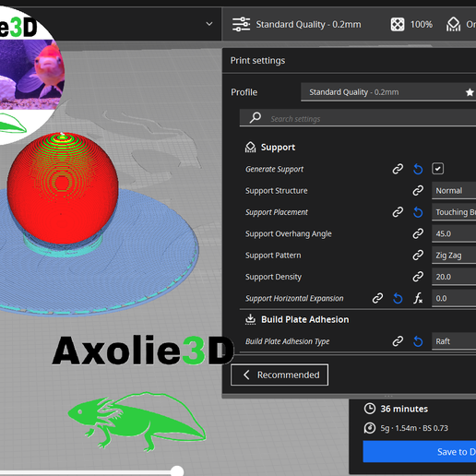
Task: Click the Support category icon
Action: click(250, 148)
